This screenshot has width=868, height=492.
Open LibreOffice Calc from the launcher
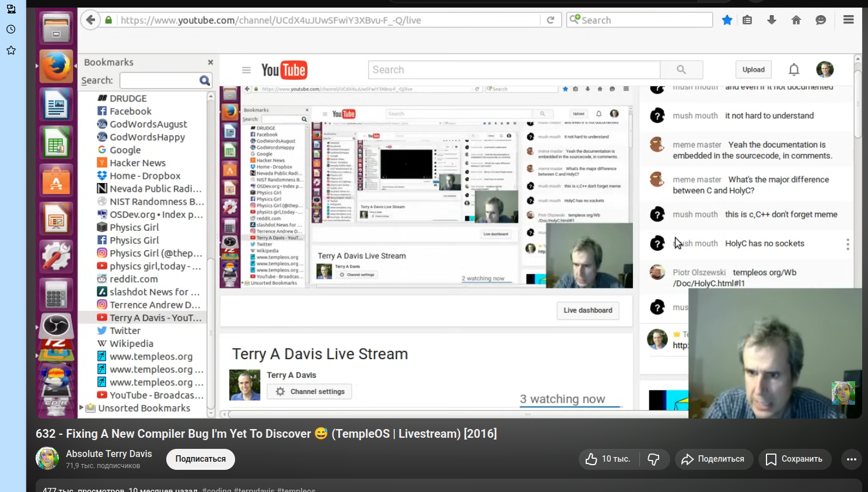point(56,143)
